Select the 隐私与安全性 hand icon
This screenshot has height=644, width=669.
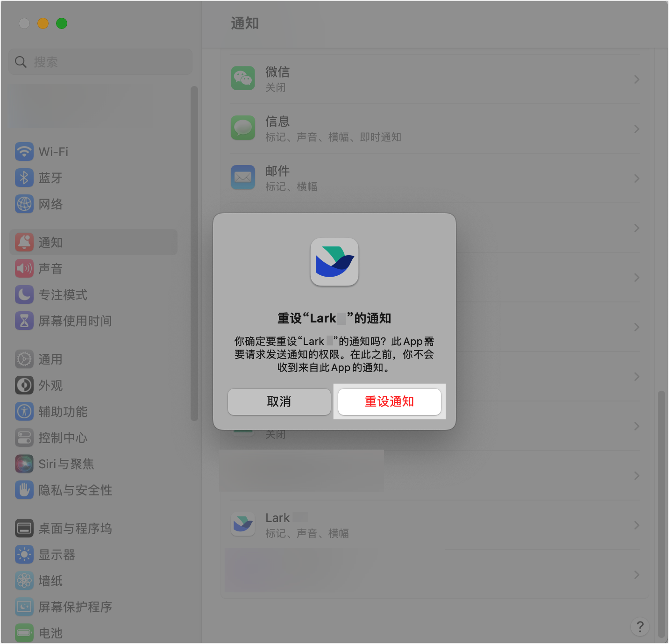click(24, 490)
